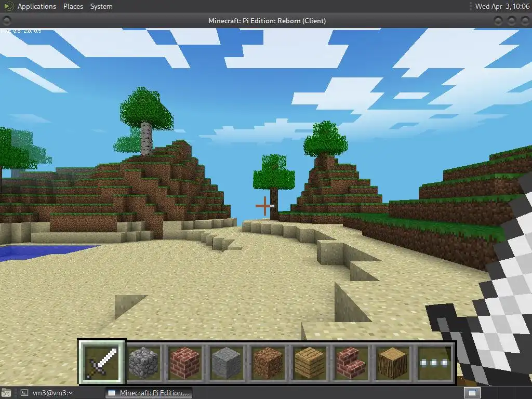Screen dimensions: 532x399
Task: Click the clock showing Wed Apr 3
Action: (x=502, y=6)
